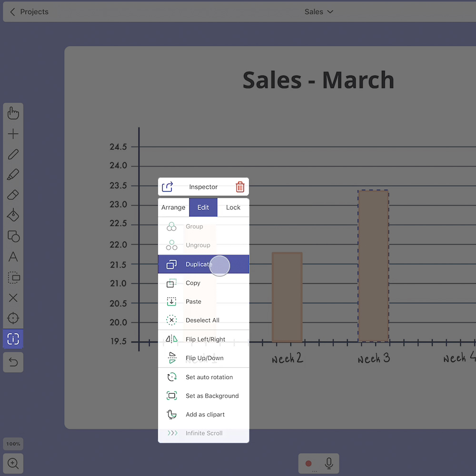The height and width of the screenshot is (476, 476).
Task: Select the pencil drawing tool
Action: click(13, 154)
